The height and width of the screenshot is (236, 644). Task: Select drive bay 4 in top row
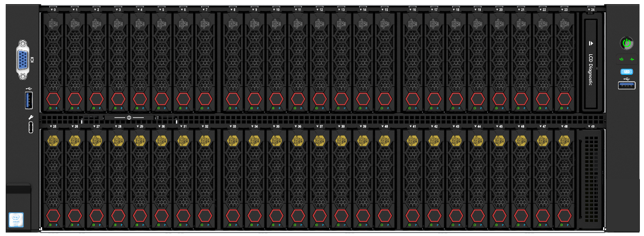click(x=140, y=62)
